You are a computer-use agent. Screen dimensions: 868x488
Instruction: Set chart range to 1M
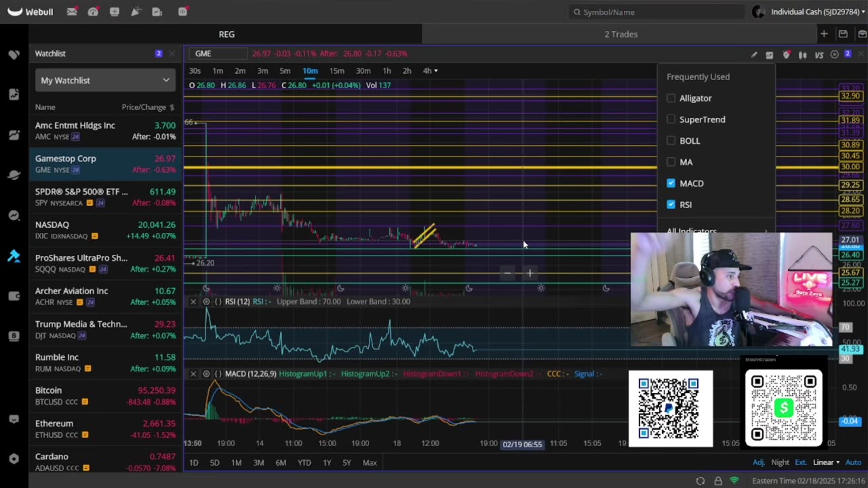236,462
